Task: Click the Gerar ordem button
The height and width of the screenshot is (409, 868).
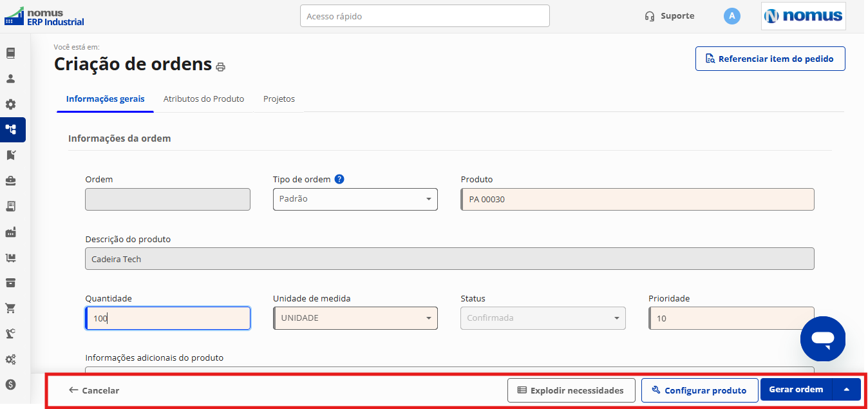Action: tap(797, 390)
